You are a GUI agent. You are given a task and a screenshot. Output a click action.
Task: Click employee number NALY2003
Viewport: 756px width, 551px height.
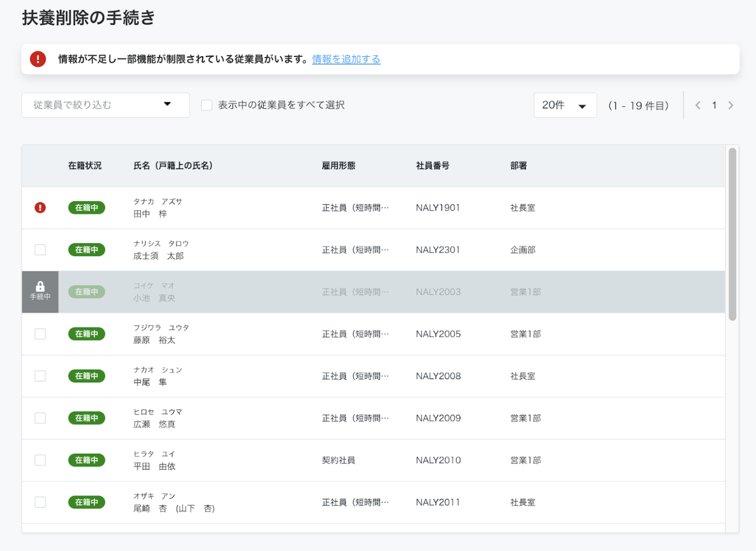(x=438, y=292)
